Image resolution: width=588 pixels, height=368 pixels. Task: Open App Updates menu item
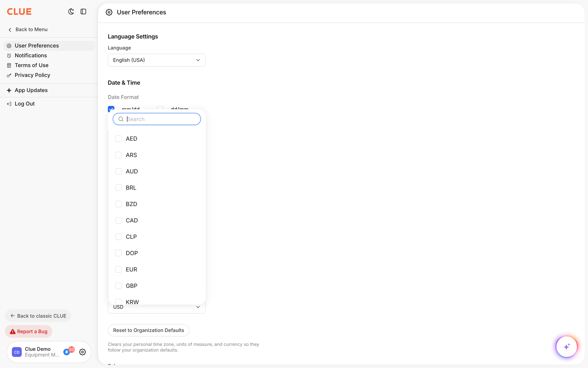(49, 90)
